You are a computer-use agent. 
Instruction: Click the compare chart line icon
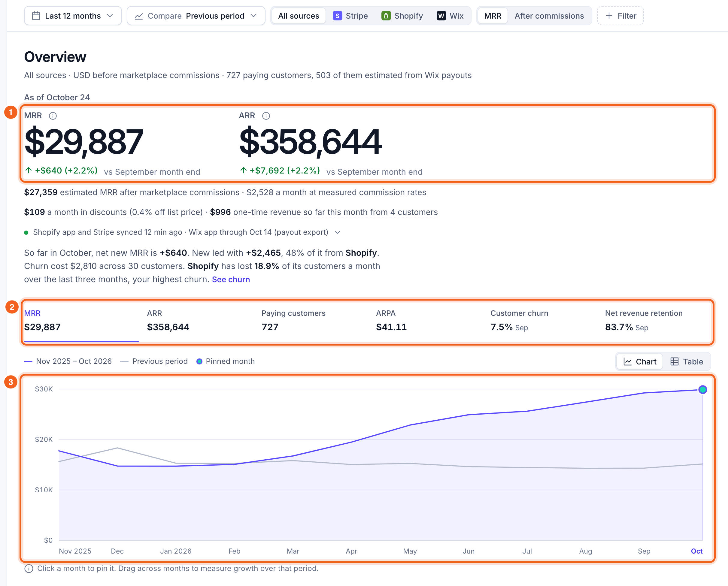(139, 16)
